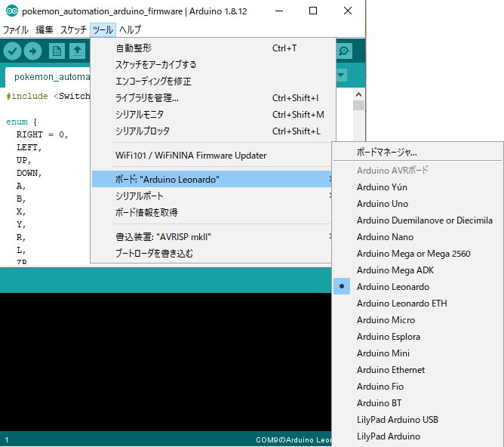Select Arduino Yún board
The image size is (504, 447).
click(x=418, y=187)
